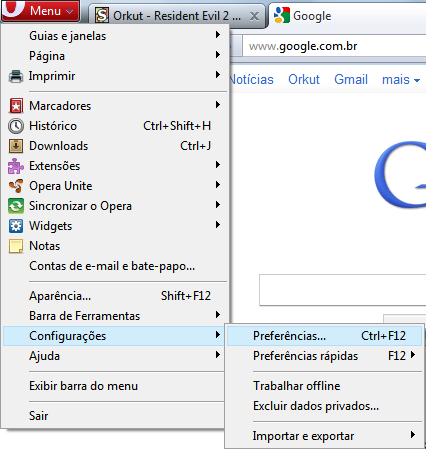Click the Imprimir printer icon

pos(16,76)
